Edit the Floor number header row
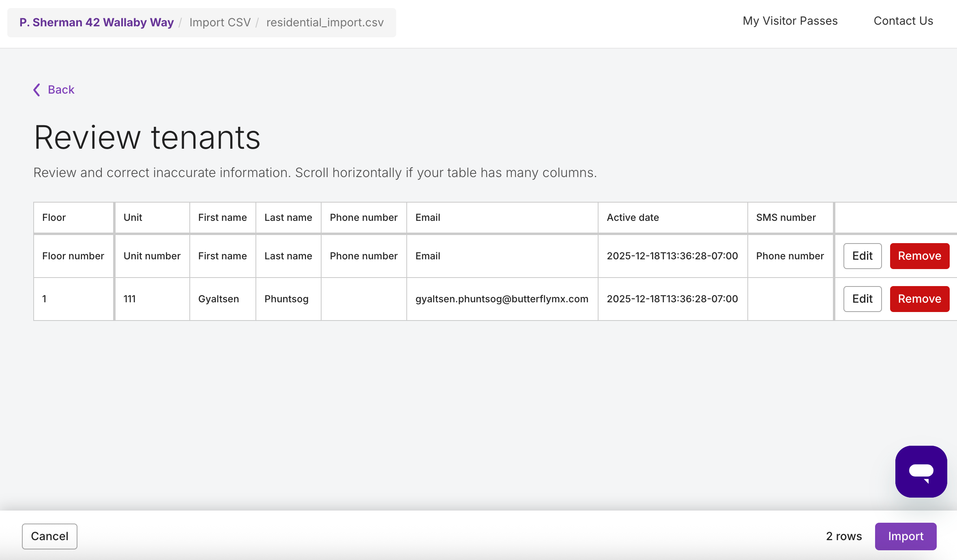957x560 pixels. 862,256
